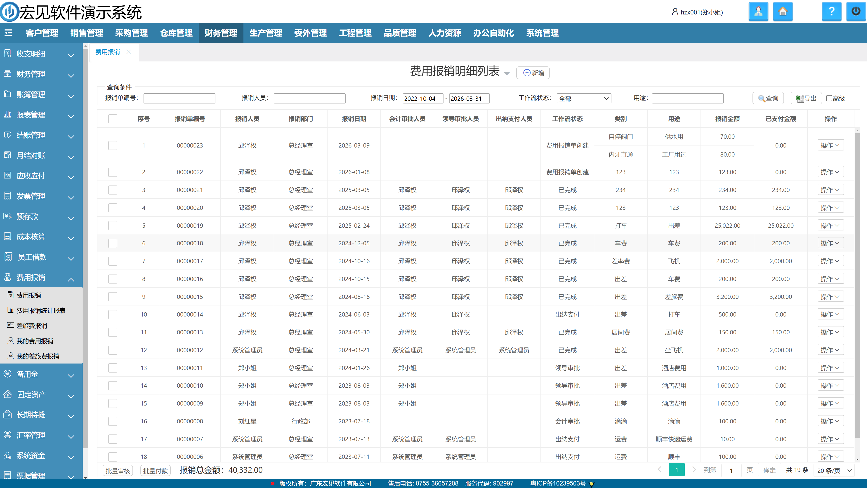Click the 批量付款 button
The height and width of the screenshot is (488, 868).
coord(155,470)
